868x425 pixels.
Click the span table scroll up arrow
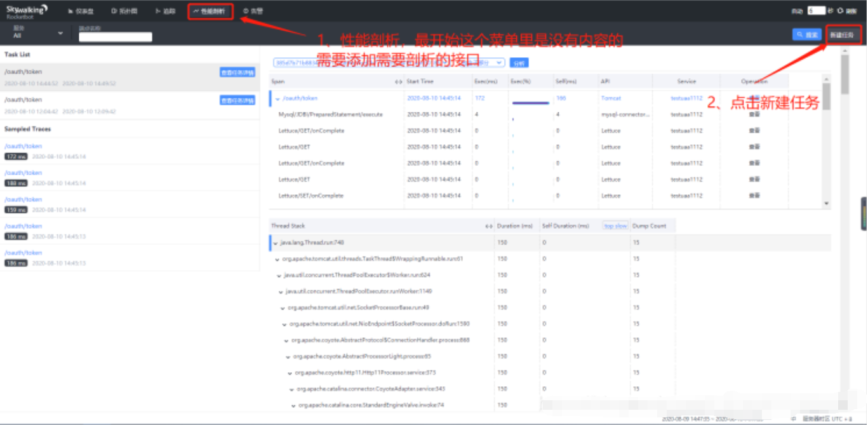tap(826, 78)
